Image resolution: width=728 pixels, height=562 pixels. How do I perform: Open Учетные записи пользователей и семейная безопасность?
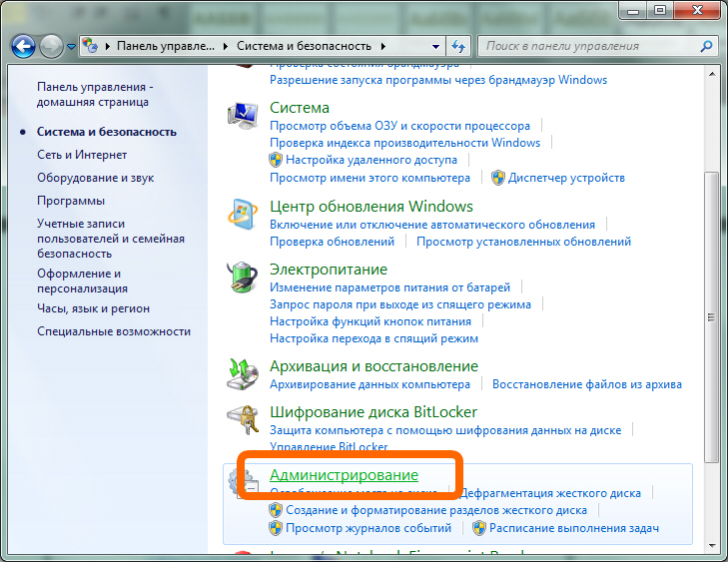click(x=111, y=239)
